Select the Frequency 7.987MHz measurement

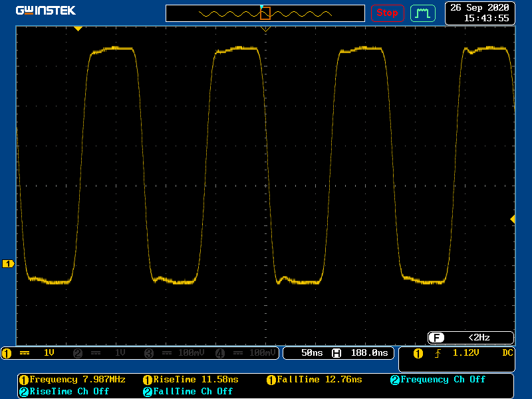(x=73, y=380)
